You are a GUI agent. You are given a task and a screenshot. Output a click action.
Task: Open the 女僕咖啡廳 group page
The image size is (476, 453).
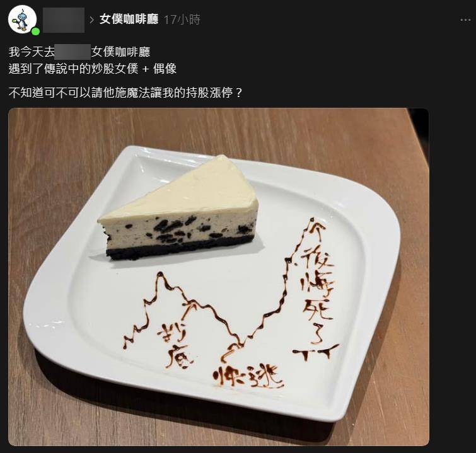(129, 20)
